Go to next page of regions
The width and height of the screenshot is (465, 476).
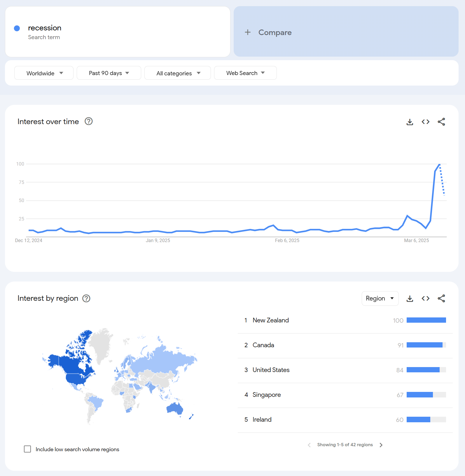(381, 445)
